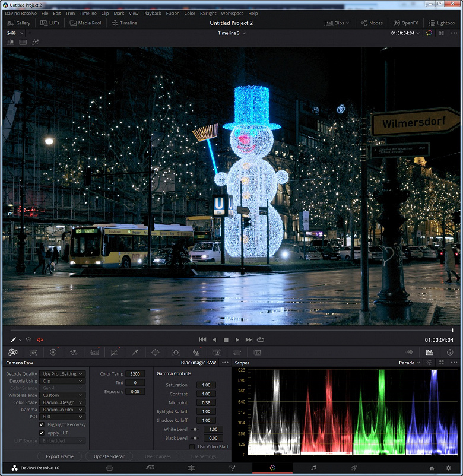Open the Fusion menu
The height and width of the screenshot is (476, 463).
tap(173, 13)
